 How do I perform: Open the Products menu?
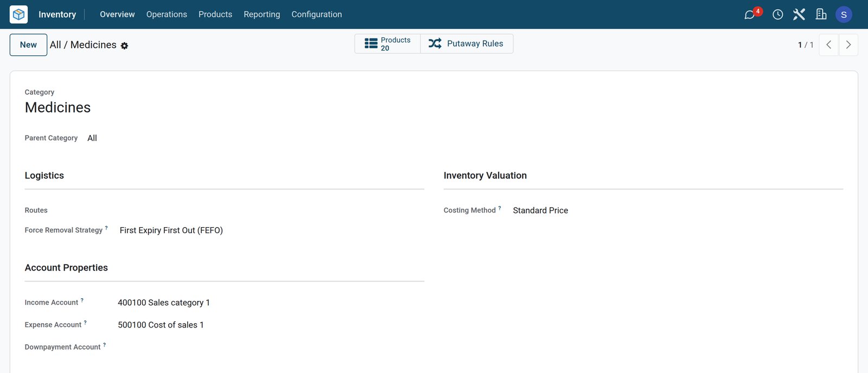(215, 14)
